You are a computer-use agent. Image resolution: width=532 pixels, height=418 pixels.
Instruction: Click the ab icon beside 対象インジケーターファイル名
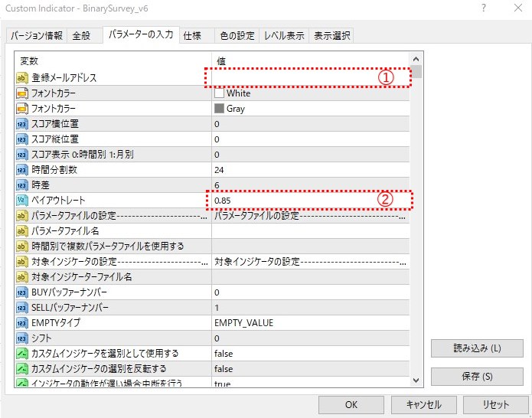[x=22, y=277]
